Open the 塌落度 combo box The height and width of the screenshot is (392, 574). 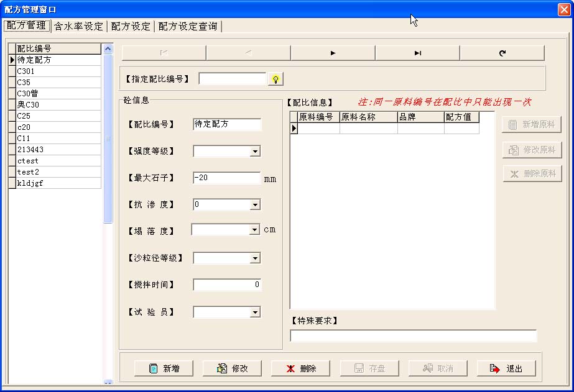point(254,230)
